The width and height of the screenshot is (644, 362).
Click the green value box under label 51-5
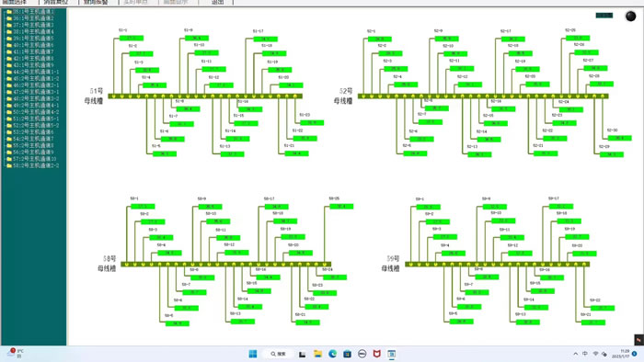165,153
